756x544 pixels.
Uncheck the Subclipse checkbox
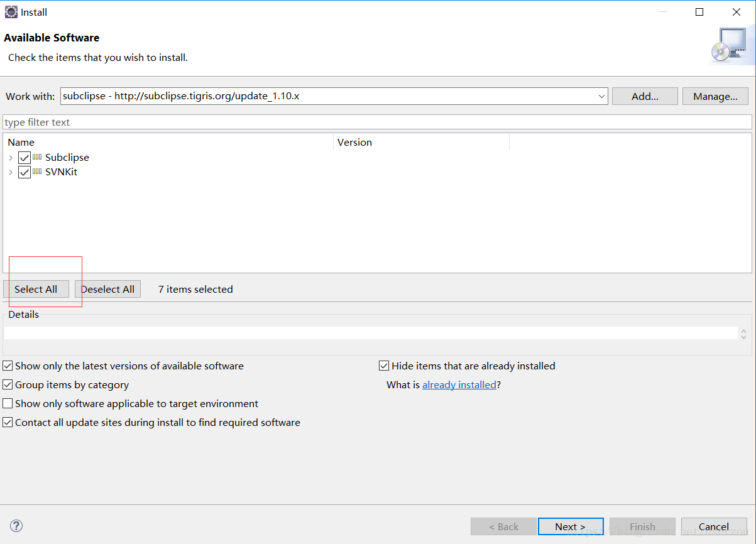[25, 158]
